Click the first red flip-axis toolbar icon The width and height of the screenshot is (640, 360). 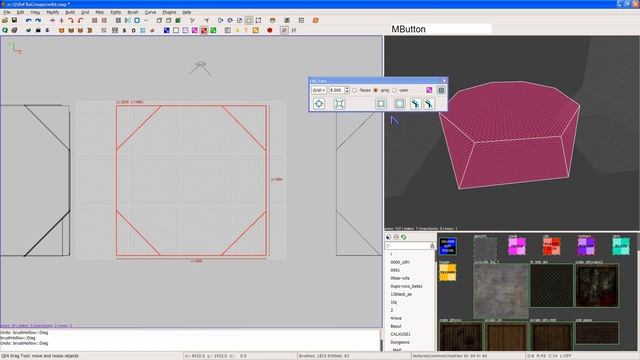tap(52, 20)
